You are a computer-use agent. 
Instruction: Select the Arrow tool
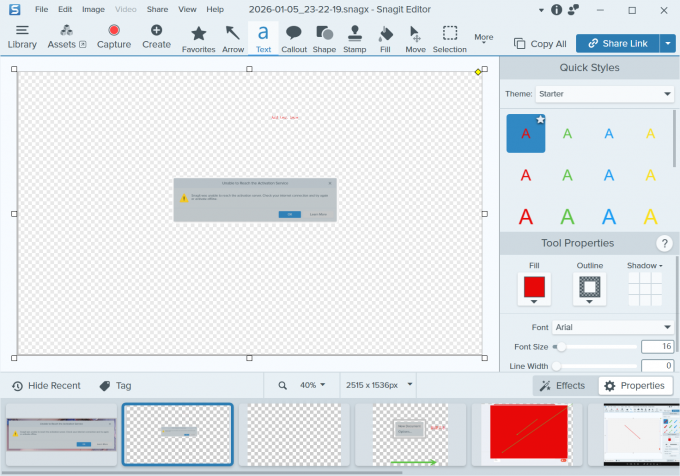coord(232,37)
